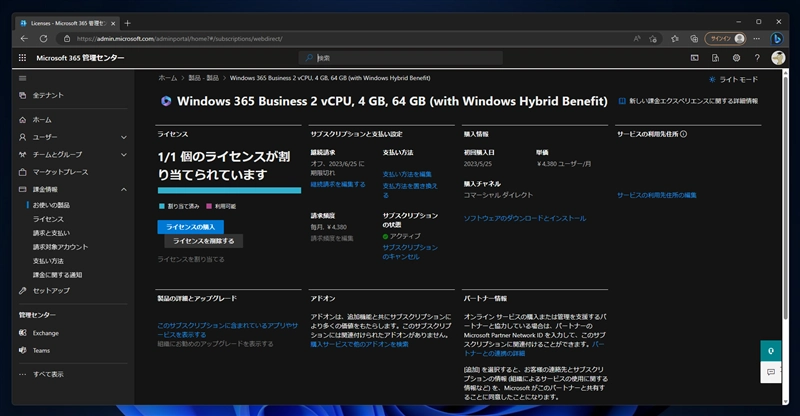Click the site lock icon in address bar

[67, 39]
